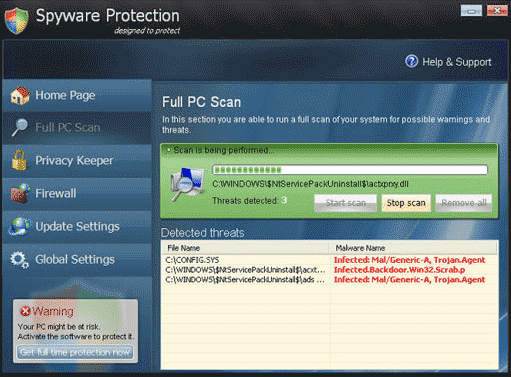Select the C:\CONFIG.SYS threat row
This screenshot has width=511, height=377.
click(329, 260)
